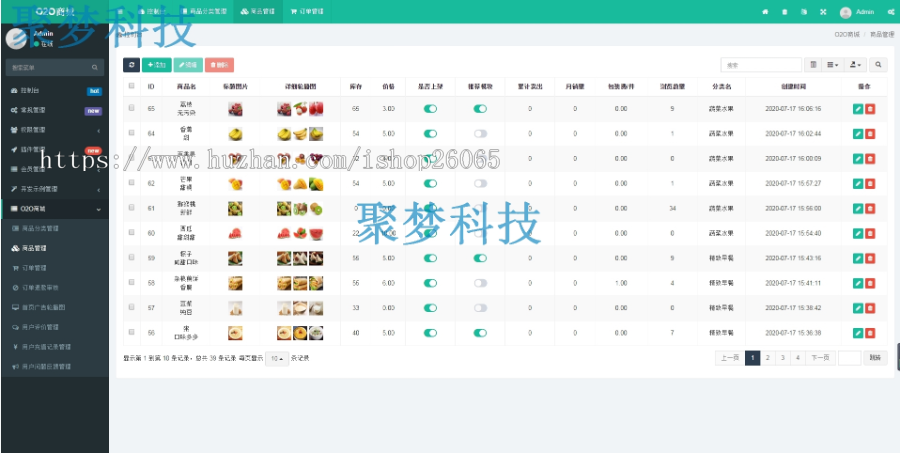This screenshot has height=453, width=900.
Task: Toggle recommended switch for row ID 58
Action: [x=480, y=283]
